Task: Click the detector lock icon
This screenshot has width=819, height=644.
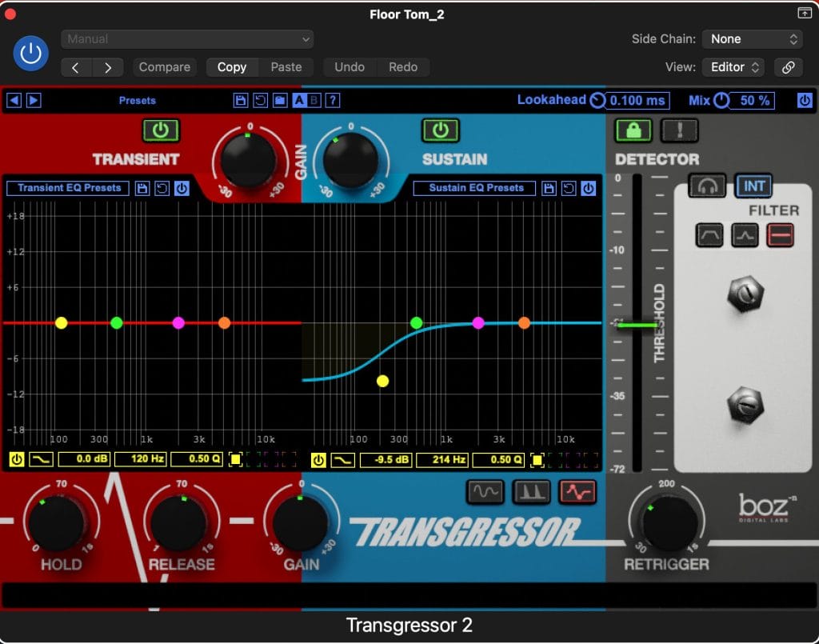Action: pyautogui.click(x=633, y=130)
